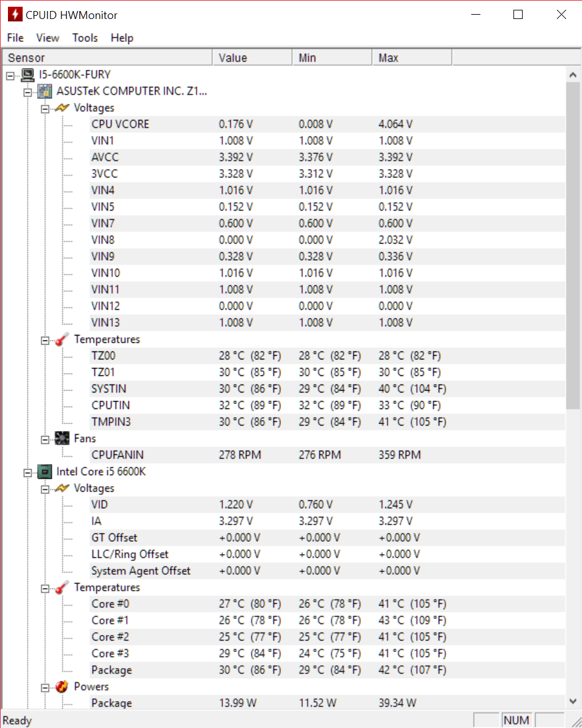The height and width of the screenshot is (728, 582).
Task: Select the SYSTIN temperature row
Action: [327, 389]
